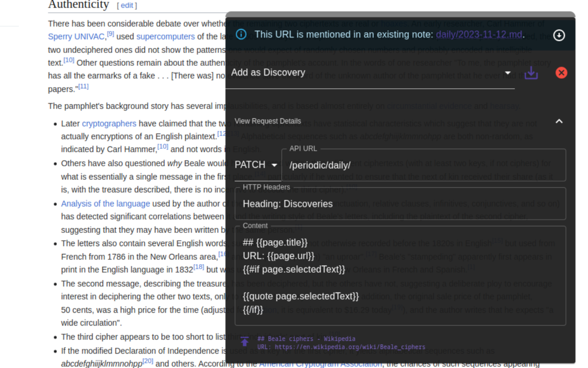Viewport: 588px width, 368px height.
Task: Follow the 'supercomputers' link
Action: (x=165, y=37)
